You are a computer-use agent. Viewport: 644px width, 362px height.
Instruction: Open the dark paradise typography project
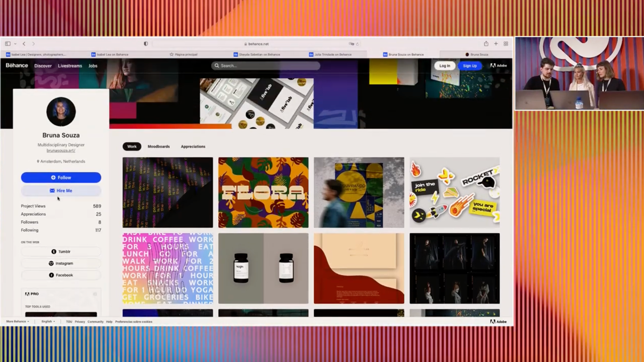pyautogui.click(x=168, y=192)
